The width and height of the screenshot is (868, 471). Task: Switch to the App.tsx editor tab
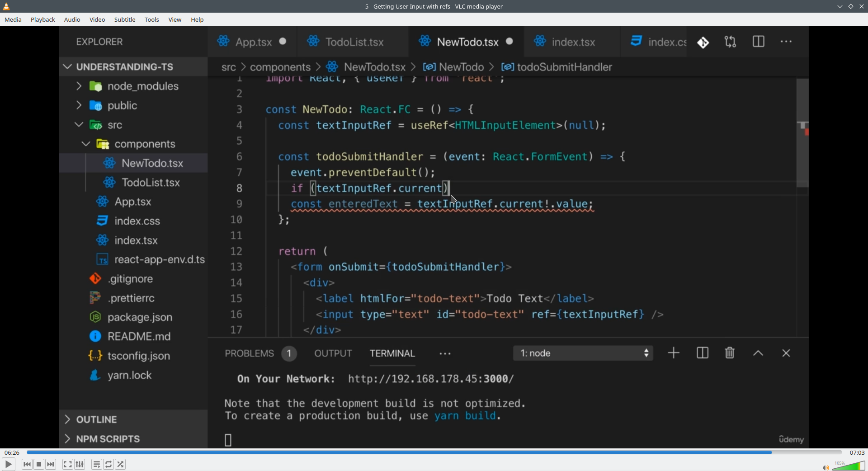click(x=252, y=42)
